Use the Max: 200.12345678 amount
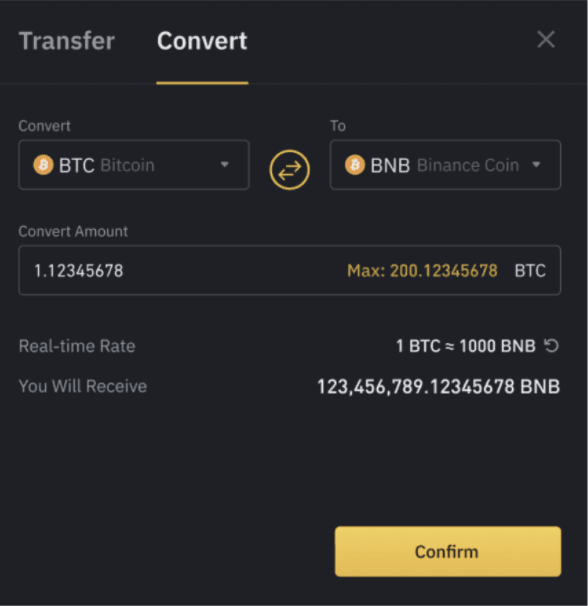Screen dimensions: 588x606 [x=422, y=271]
